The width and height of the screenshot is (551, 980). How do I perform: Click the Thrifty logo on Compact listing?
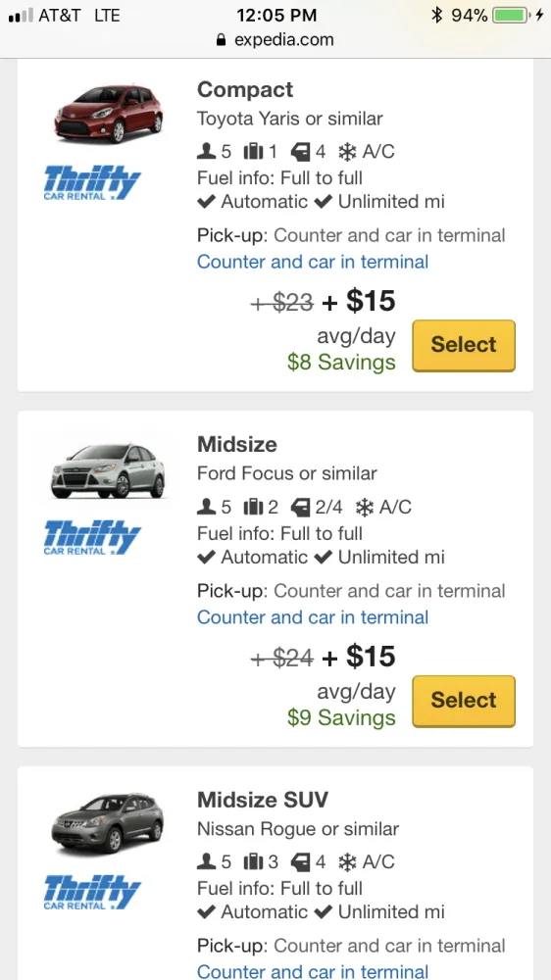[92, 183]
